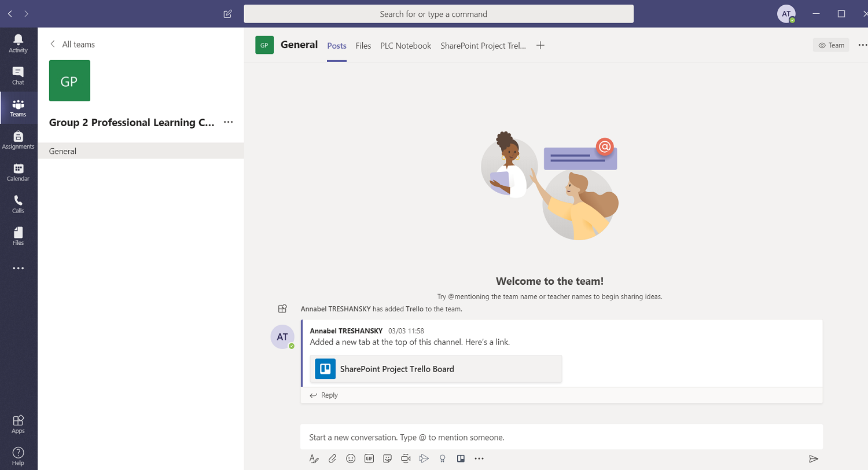Open the profile avatar AT menu
This screenshot has height=470, width=868.
click(x=786, y=14)
